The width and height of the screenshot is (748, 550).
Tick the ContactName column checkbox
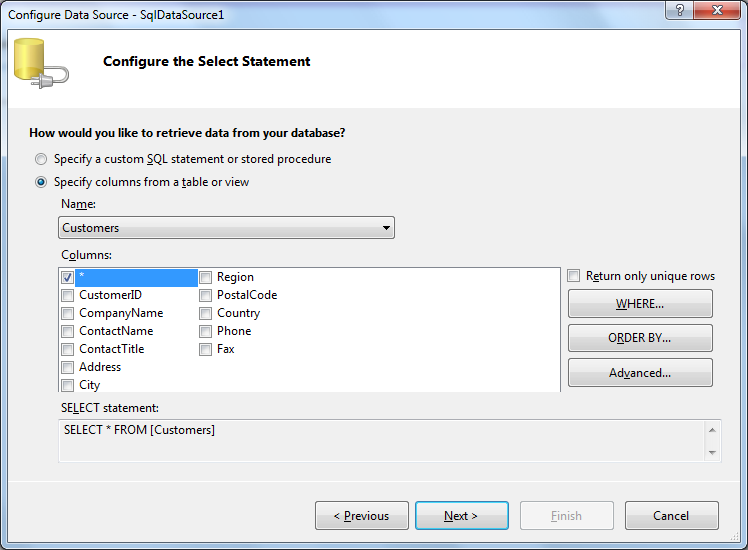[68, 331]
